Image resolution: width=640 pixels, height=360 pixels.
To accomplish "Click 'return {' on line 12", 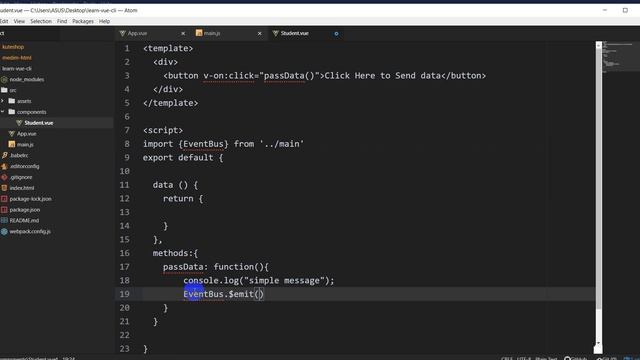I will click(x=183, y=198).
